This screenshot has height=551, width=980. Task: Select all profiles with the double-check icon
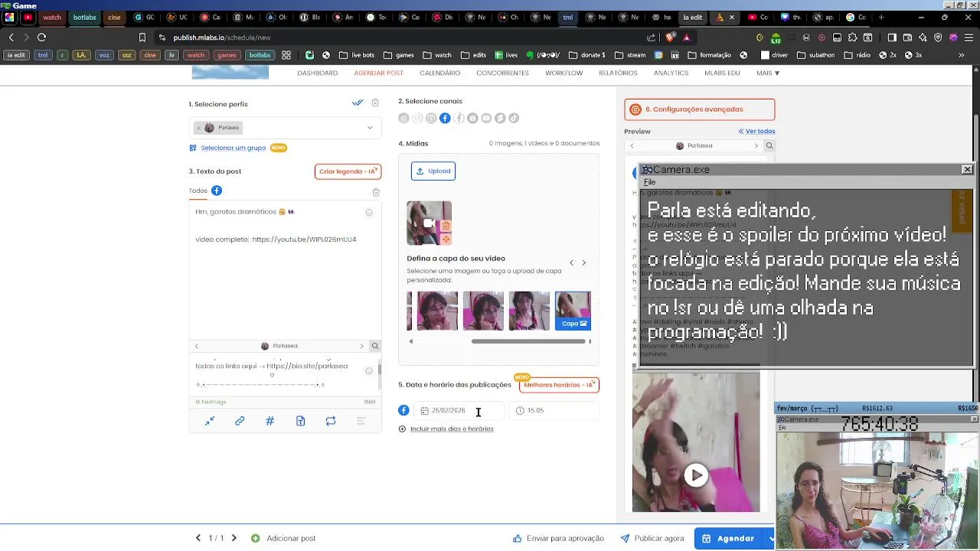click(358, 103)
